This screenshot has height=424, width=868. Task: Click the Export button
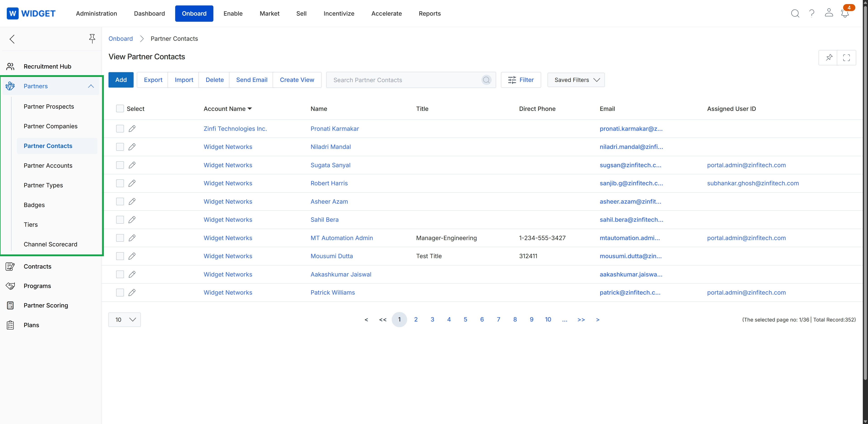153,80
